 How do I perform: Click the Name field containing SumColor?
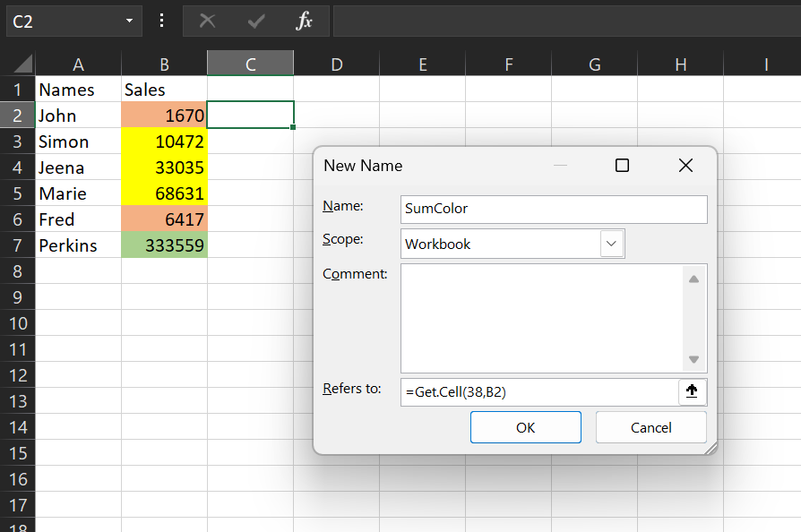click(554, 209)
